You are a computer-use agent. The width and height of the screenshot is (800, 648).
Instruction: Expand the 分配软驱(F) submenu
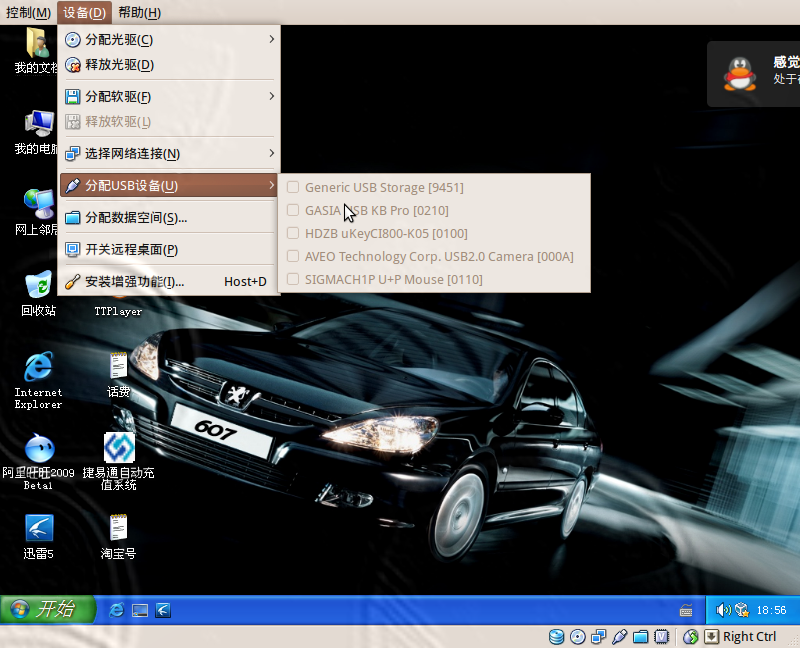pyautogui.click(x=169, y=96)
